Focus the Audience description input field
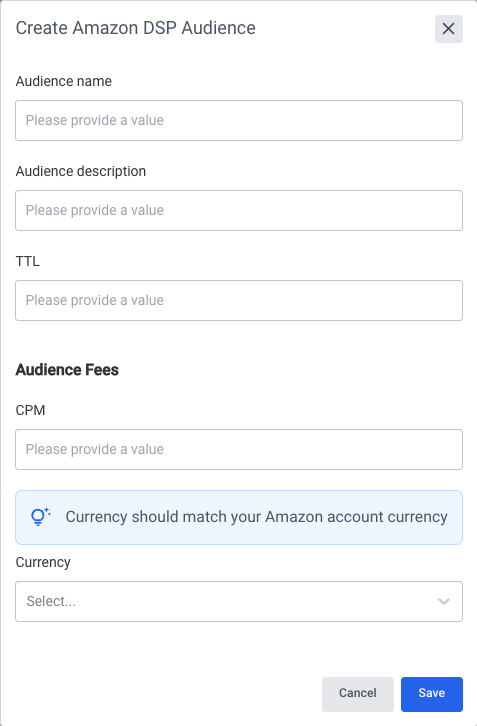Screen dimensions: 477x726 click(239, 210)
